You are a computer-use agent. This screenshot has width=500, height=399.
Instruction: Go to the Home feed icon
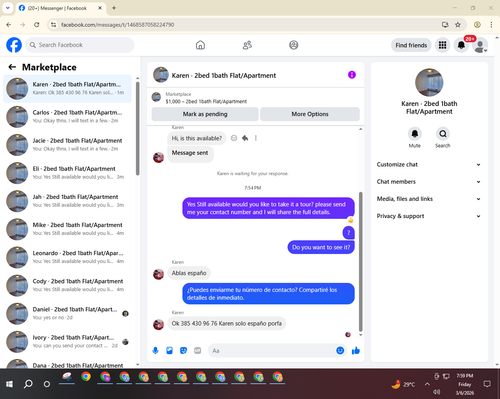(x=200, y=45)
